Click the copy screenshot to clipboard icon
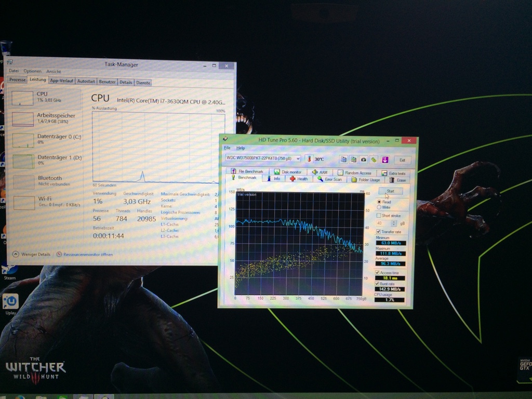532x399 pixels. pos(353,159)
